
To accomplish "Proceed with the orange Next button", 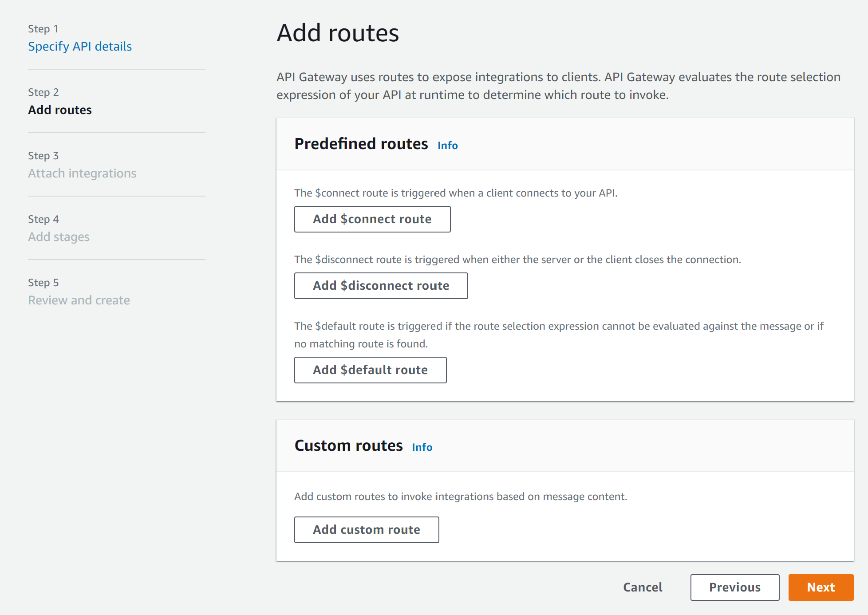I will (x=821, y=587).
